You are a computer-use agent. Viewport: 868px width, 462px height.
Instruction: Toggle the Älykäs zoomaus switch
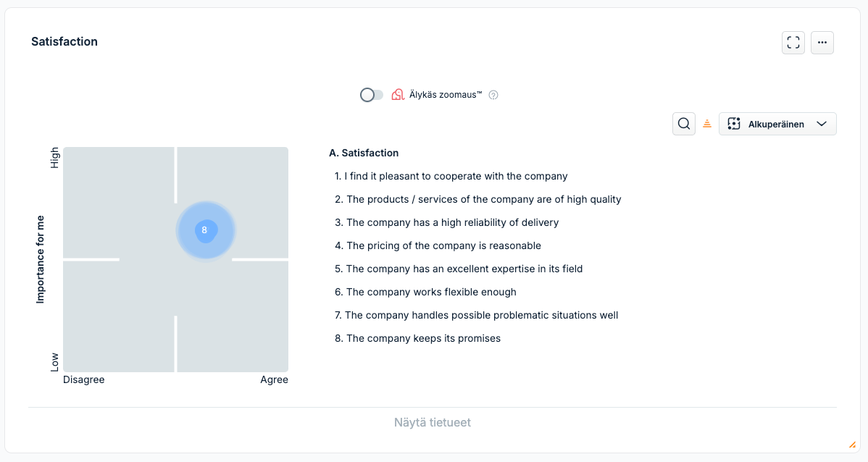(x=372, y=95)
